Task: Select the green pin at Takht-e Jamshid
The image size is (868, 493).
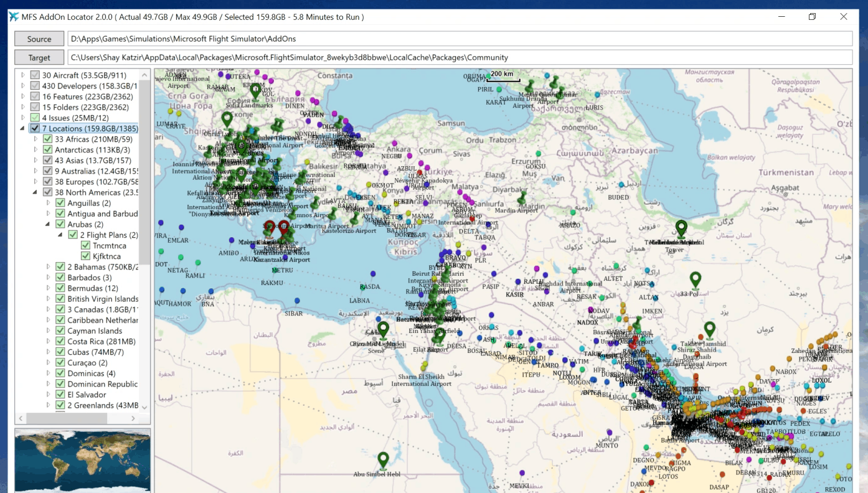Action: [709, 329]
